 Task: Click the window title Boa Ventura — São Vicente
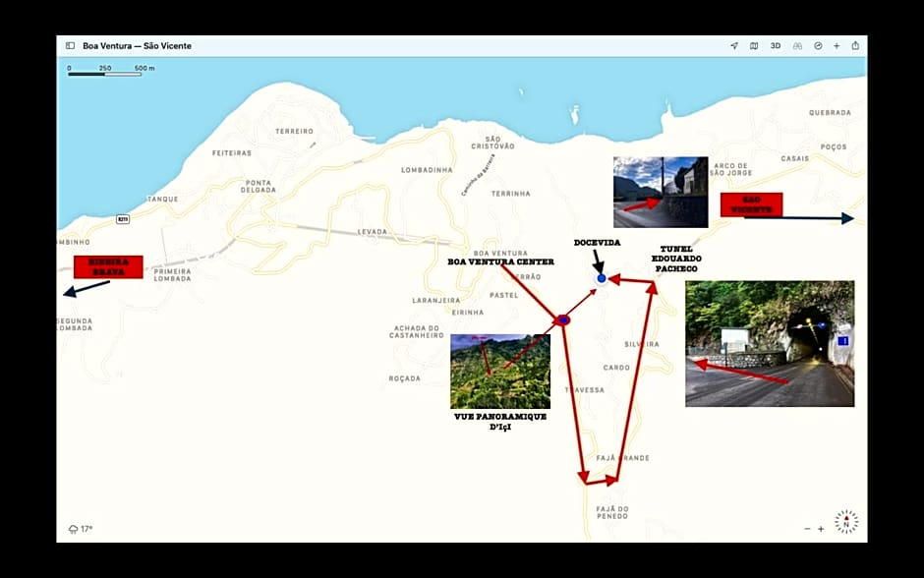137,46
